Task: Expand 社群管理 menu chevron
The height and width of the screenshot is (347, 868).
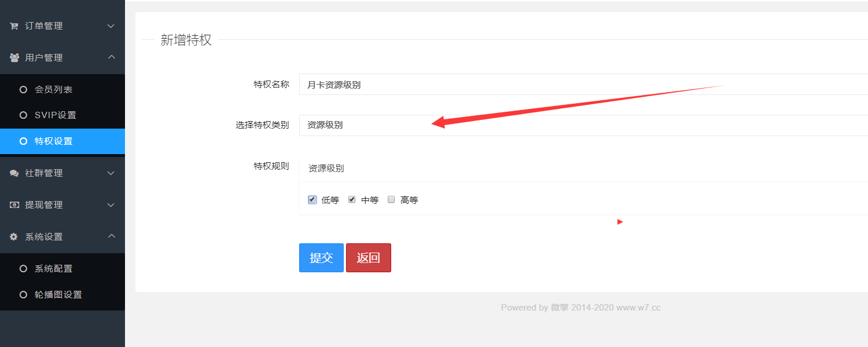Action: pos(112,173)
